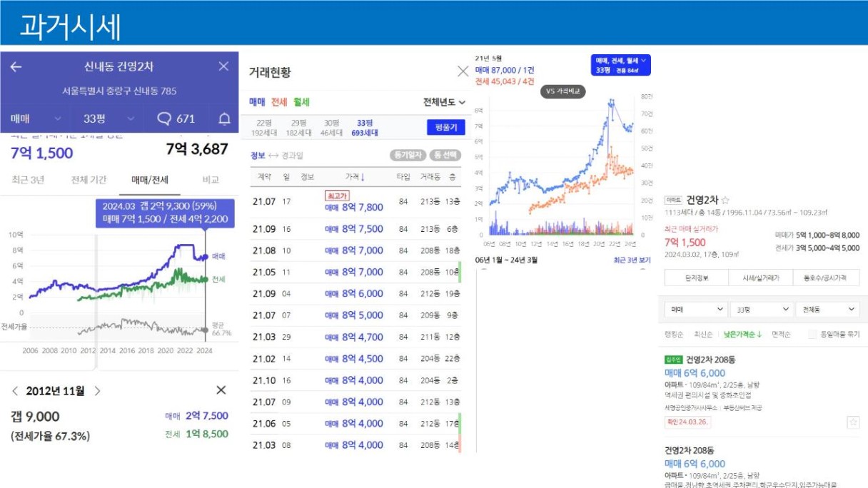Open the 시세/실거래가 tab
Viewport: 868px width, 488px height.
[762, 278]
